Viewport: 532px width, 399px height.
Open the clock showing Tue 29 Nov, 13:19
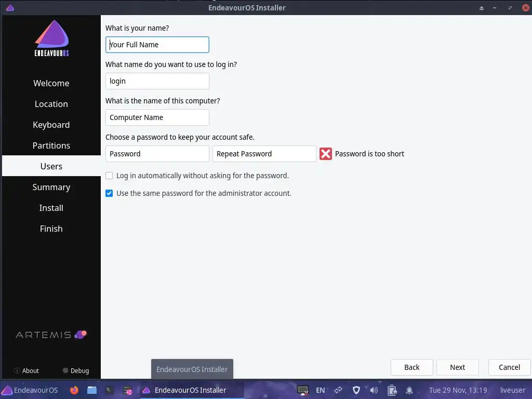tap(458, 390)
